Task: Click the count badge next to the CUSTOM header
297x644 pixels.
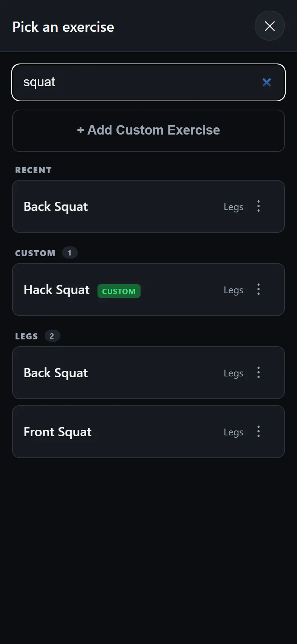Action: (70, 253)
